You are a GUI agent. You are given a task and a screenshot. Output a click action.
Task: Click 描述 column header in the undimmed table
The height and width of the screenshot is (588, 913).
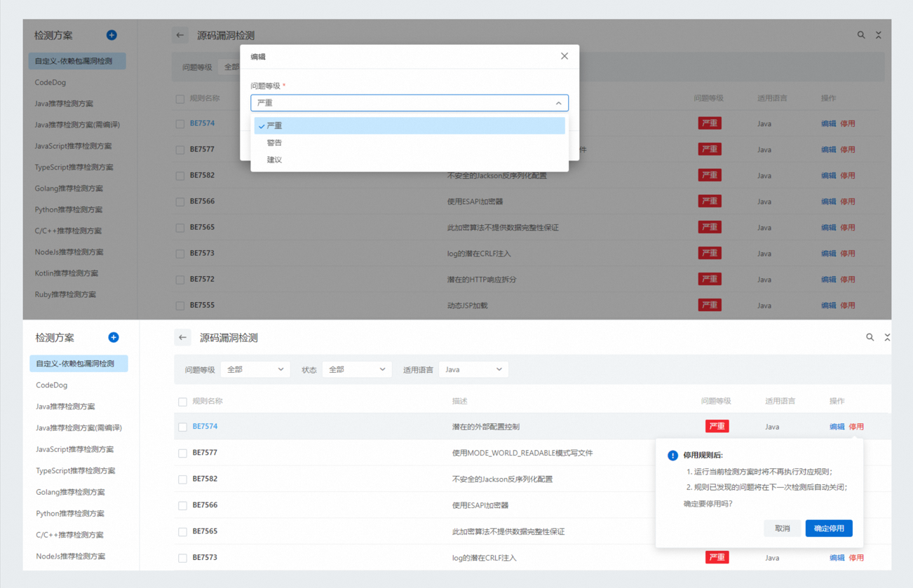460,401
